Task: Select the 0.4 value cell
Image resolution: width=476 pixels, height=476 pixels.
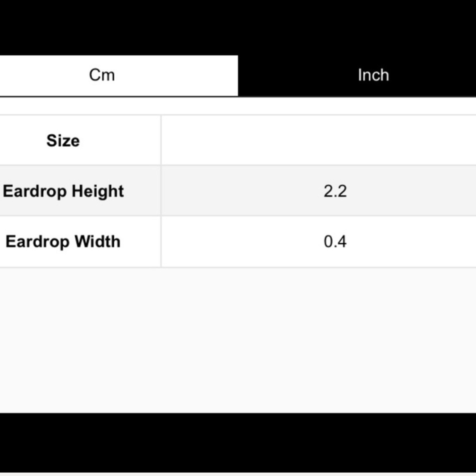Action: pyautogui.click(x=318, y=242)
